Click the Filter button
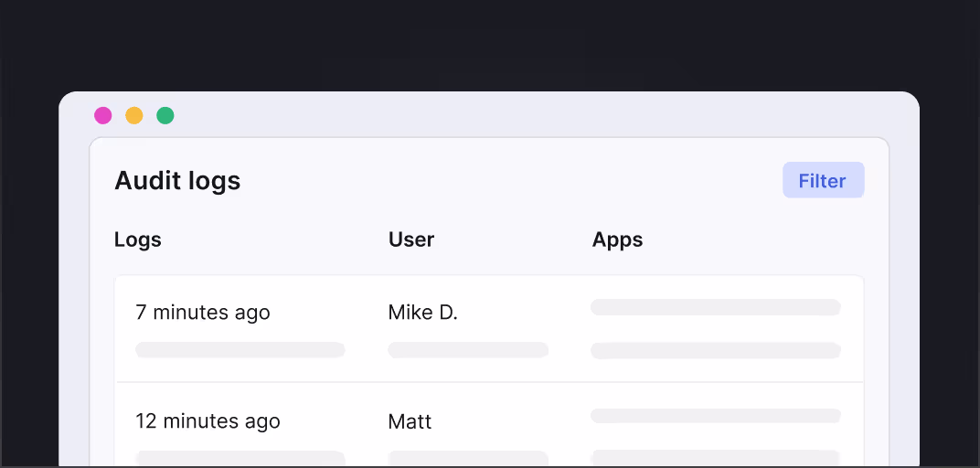 click(x=823, y=180)
